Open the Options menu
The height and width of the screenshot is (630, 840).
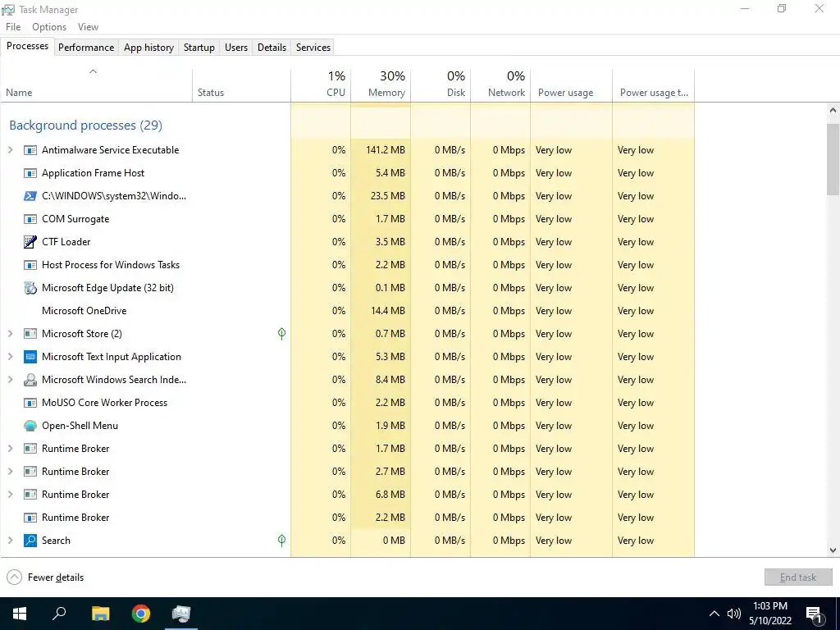click(x=49, y=27)
